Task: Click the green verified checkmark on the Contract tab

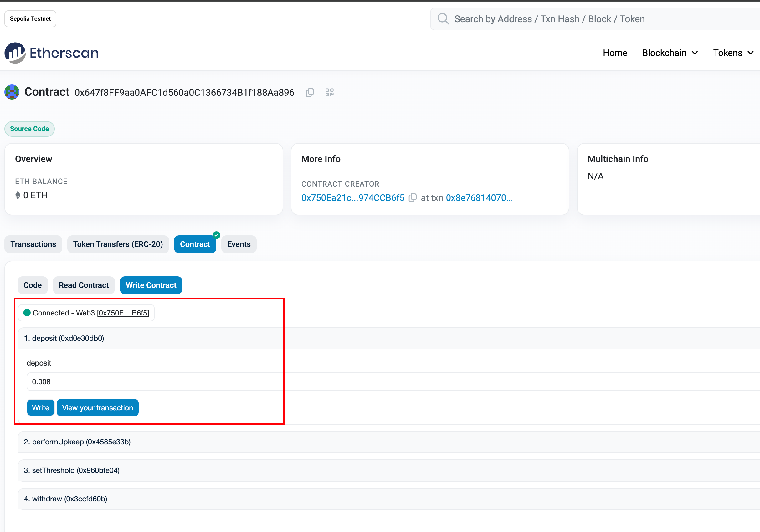Action: click(x=217, y=235)
